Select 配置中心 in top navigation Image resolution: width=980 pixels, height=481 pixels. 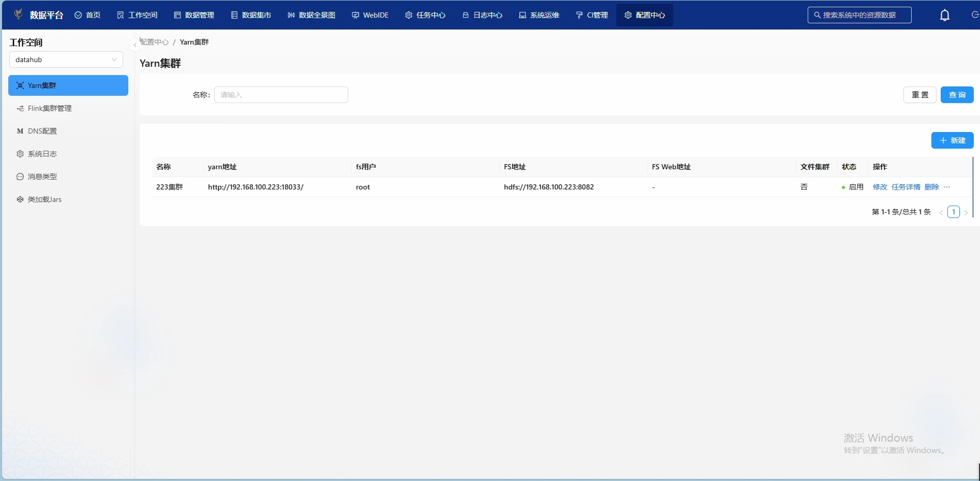tap(645, 15)
